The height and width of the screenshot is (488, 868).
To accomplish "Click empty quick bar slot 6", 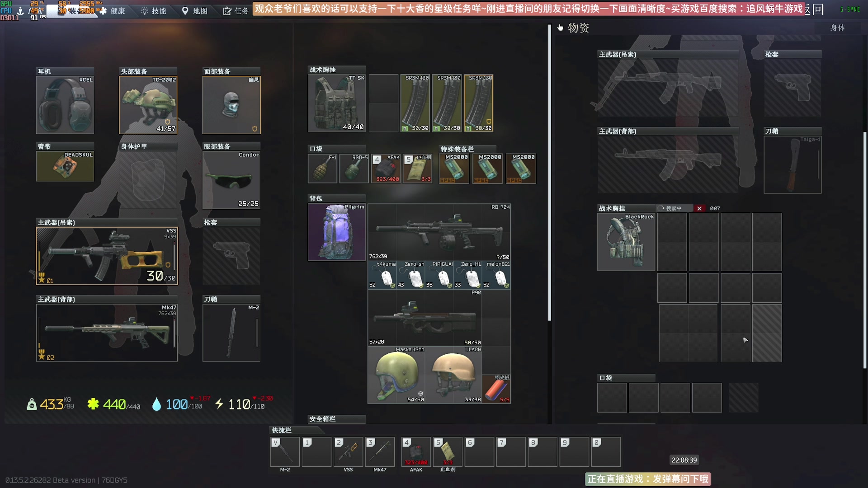I will tap(479, 451).
